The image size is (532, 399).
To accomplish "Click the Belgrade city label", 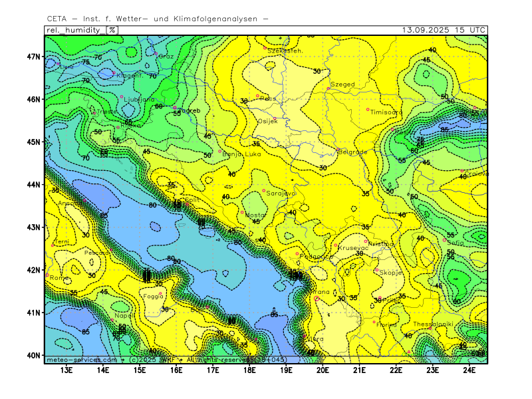I will (353, 152).
